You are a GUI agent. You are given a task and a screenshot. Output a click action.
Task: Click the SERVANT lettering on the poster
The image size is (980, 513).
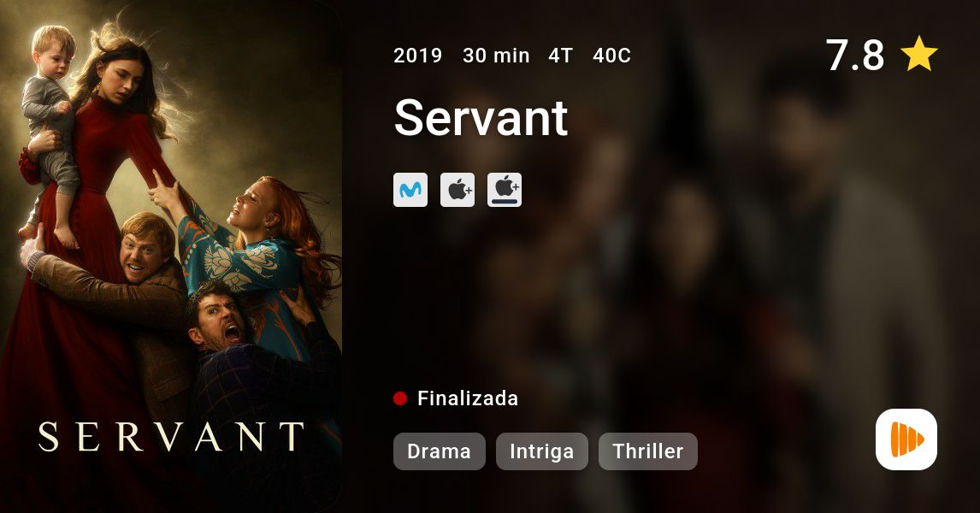[171, 437]
